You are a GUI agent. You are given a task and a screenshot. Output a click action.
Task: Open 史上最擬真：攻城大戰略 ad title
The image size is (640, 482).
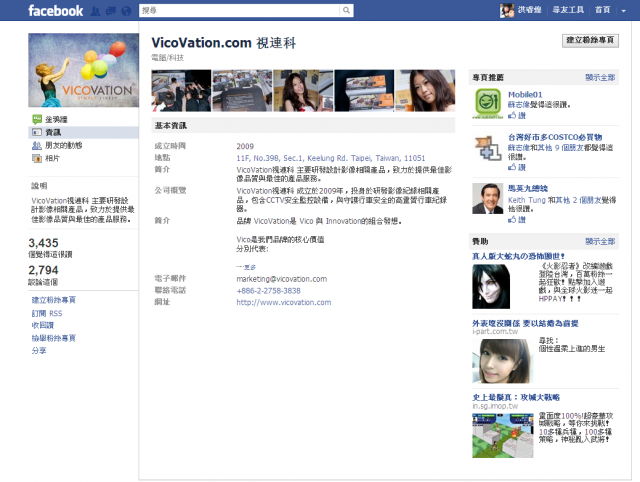click(516, 397)
